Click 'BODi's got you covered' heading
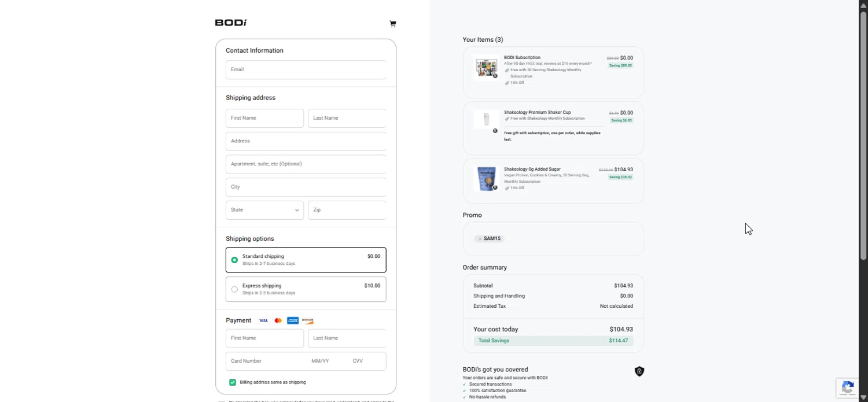868x402 pixels. (x=495, y=370)
